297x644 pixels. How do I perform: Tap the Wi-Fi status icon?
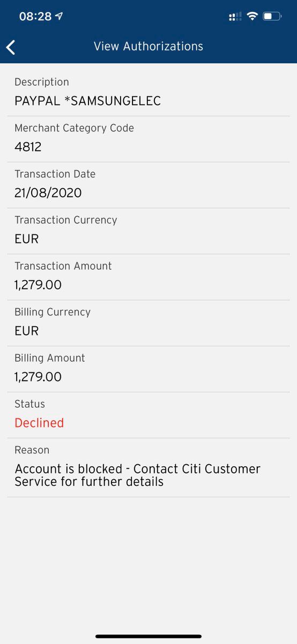pos(252,17)
